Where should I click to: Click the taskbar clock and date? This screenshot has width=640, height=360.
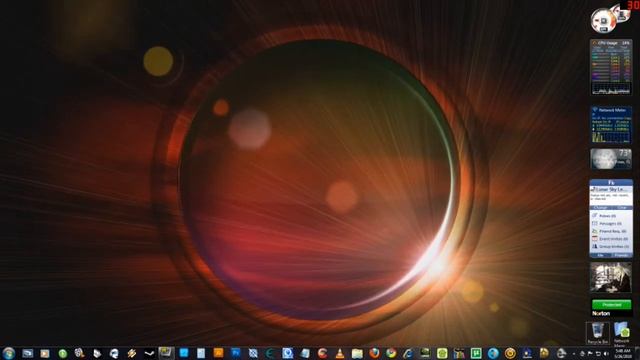pyautogui.click(x=623, y=353)
